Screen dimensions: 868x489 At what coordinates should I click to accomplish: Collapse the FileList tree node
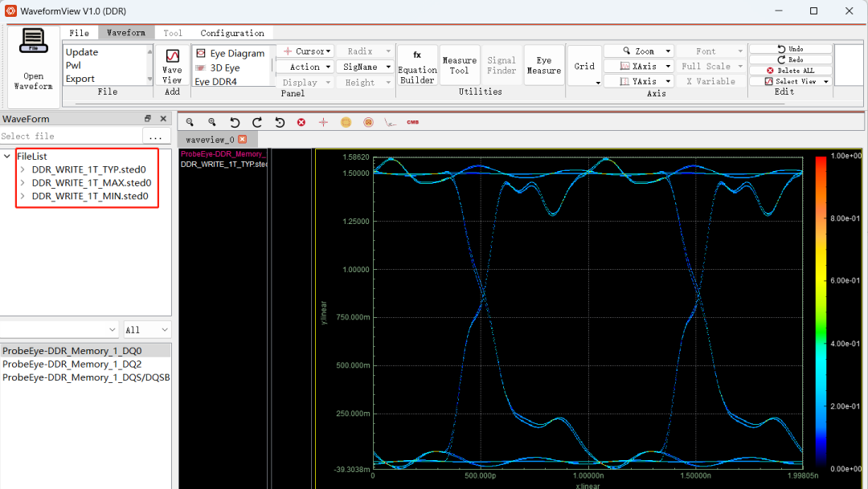point(7,157)
